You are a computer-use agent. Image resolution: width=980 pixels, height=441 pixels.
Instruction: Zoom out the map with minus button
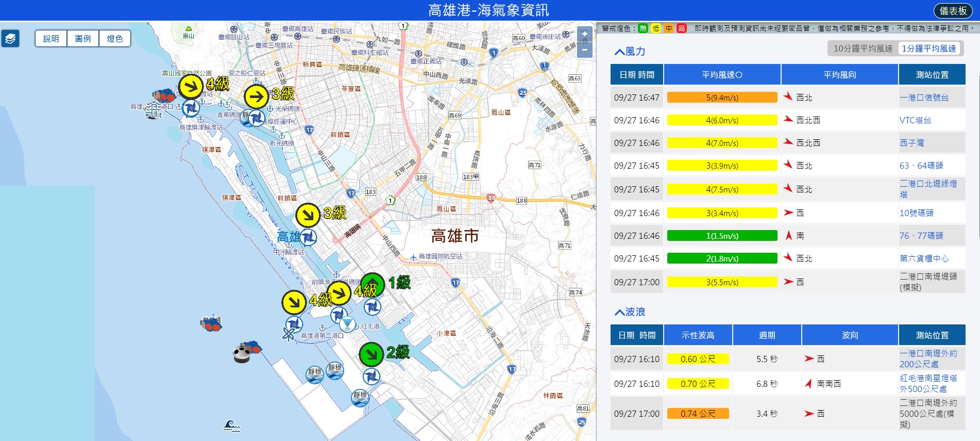coord(585,50)
